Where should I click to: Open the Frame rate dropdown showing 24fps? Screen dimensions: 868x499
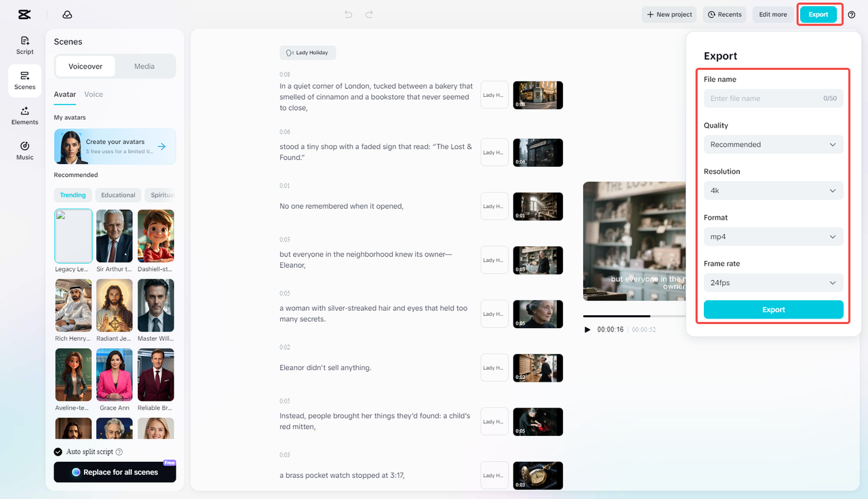pyautogui.click(x=773, y=282)
